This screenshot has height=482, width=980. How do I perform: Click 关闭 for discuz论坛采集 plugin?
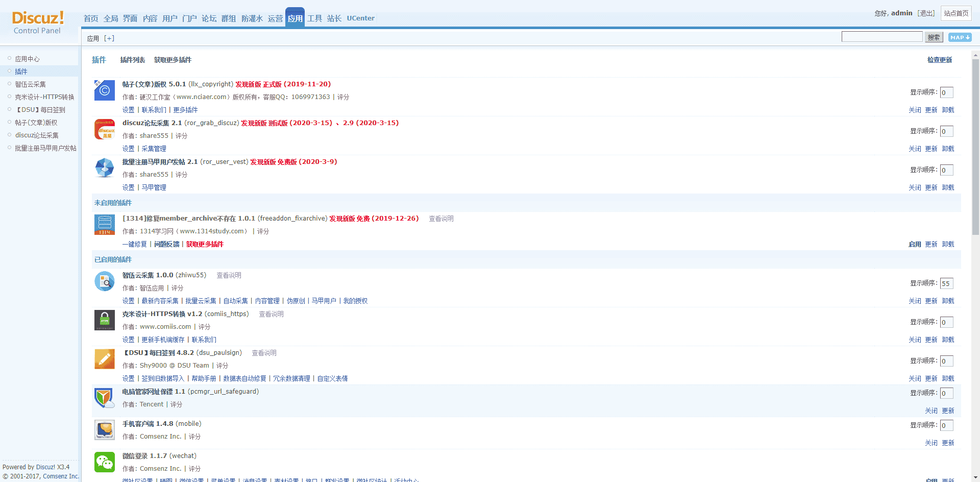point(915,149)
